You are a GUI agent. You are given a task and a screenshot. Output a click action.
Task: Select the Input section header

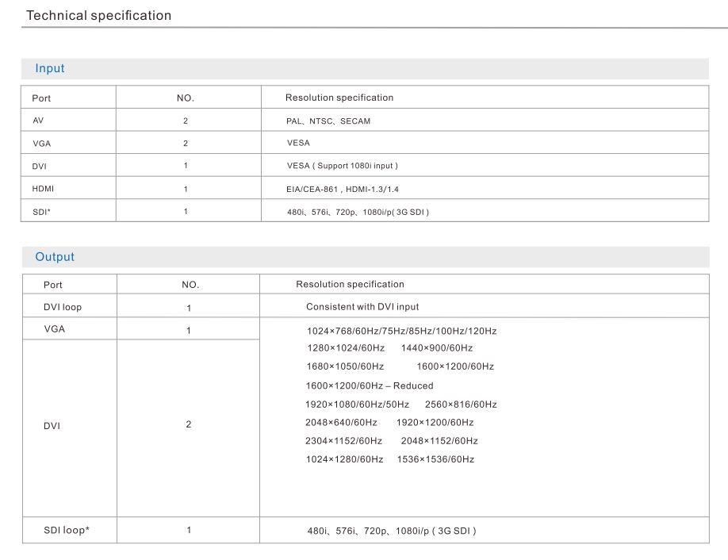50,69
